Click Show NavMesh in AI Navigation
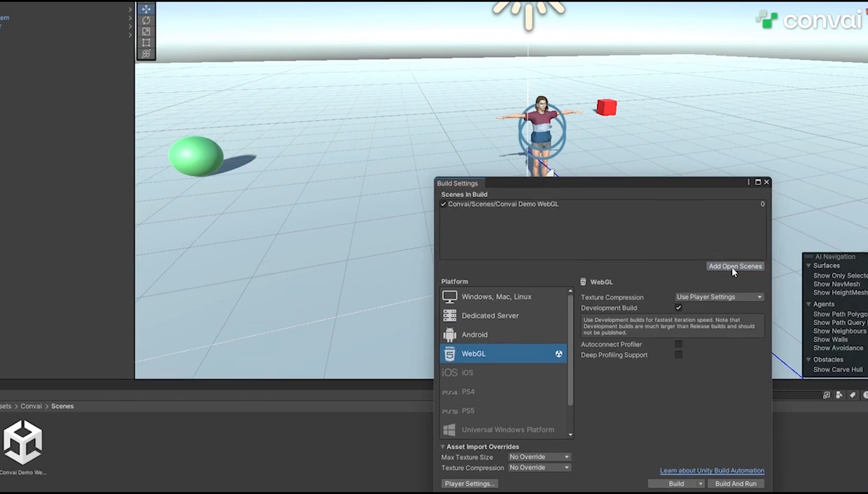The width and height of the screenshot is (868, 494). coord(836,284)
